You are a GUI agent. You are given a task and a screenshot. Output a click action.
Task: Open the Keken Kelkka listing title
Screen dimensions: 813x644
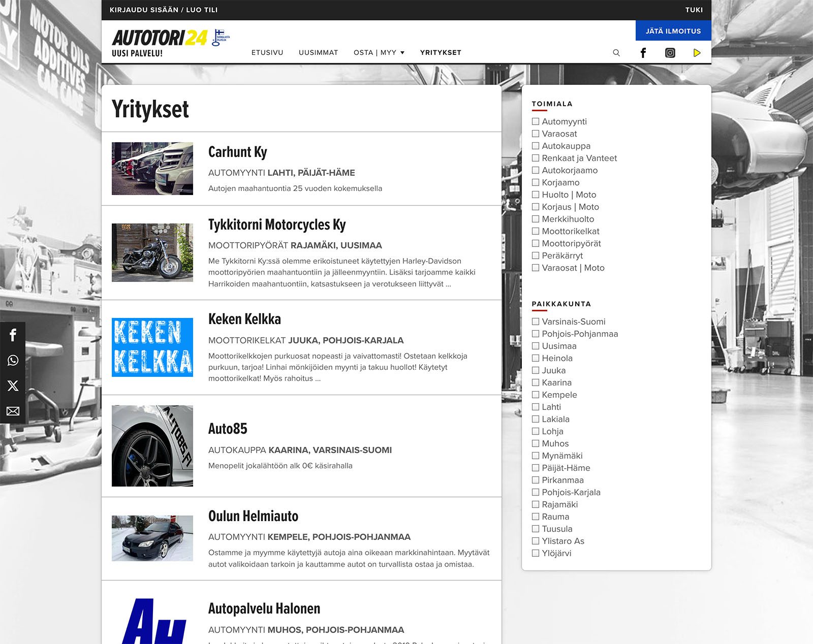point(244,319)
